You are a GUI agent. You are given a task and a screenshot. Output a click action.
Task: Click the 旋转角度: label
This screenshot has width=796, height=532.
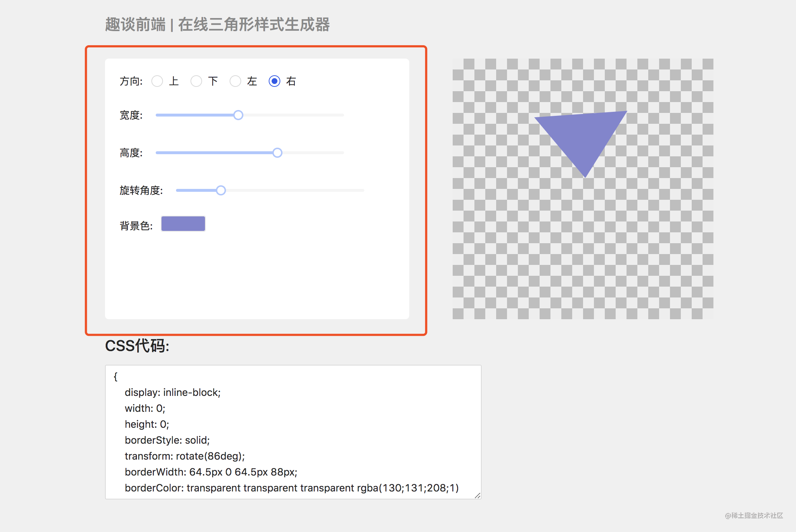coord(141,190)
